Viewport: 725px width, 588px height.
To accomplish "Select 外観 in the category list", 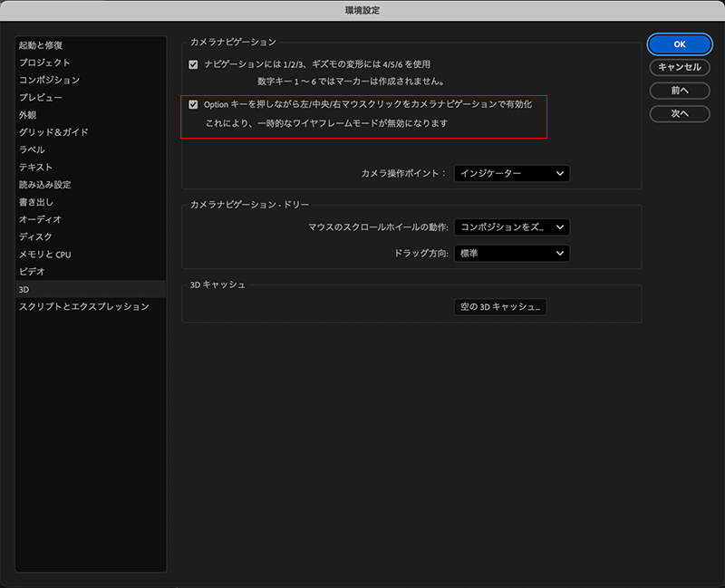I will (28, 115).
